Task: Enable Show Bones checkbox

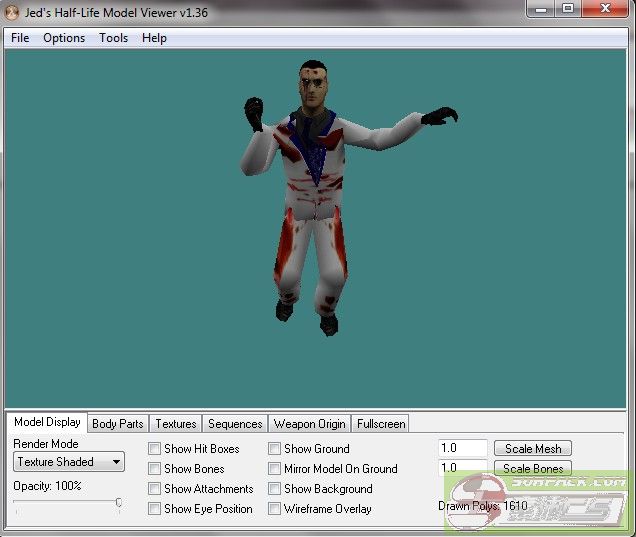Action: (154, 468)
